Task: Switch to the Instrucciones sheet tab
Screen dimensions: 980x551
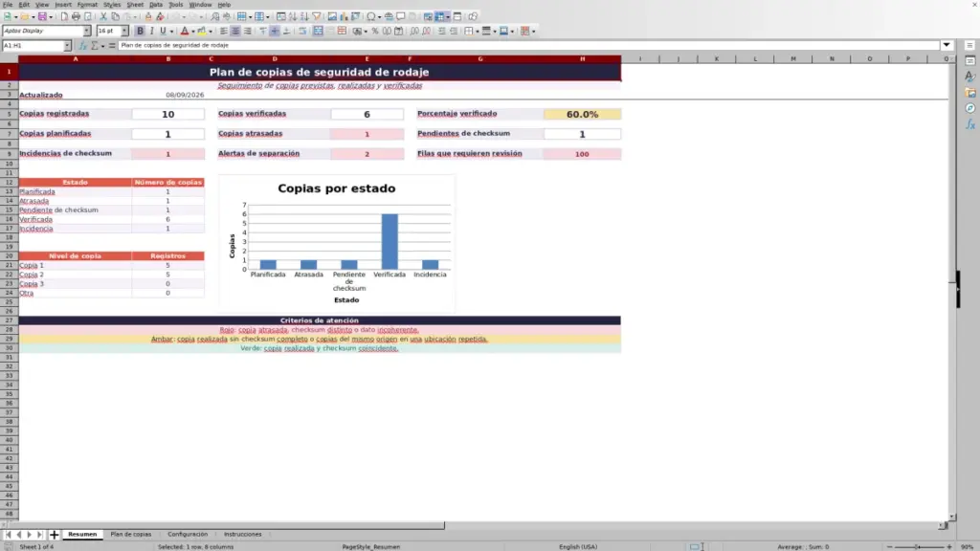Action: [242, 534]
